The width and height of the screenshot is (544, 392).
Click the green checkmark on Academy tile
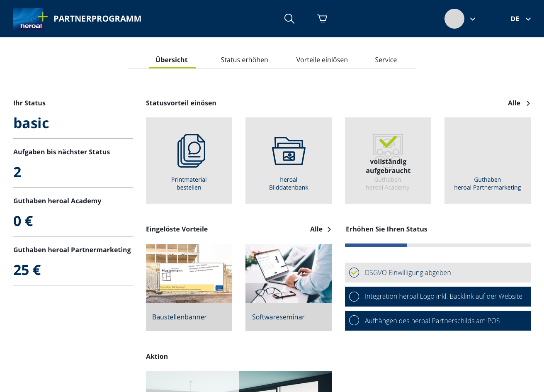click(388, 142)
